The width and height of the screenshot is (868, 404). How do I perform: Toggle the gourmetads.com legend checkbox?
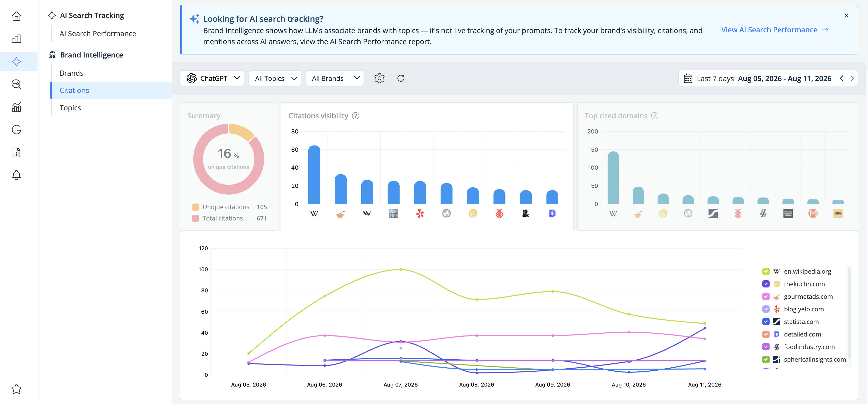click(x=765, y=297)
